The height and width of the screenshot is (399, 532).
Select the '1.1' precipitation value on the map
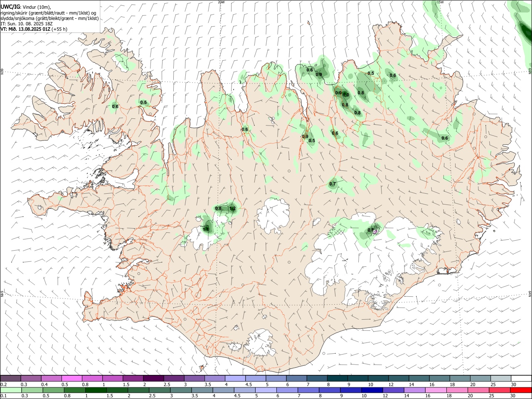point(206,229)
